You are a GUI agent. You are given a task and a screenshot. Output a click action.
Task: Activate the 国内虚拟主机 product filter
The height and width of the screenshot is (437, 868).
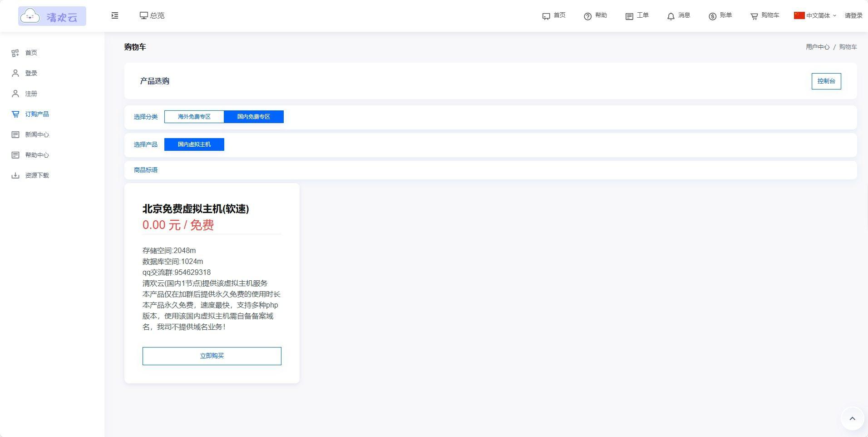tap(194, 144)
